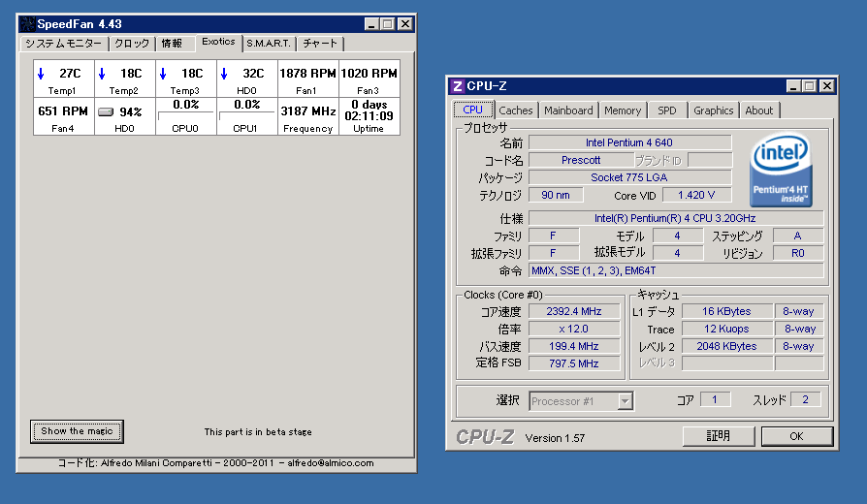Click the L1 data 16 KBytes value

726,311
